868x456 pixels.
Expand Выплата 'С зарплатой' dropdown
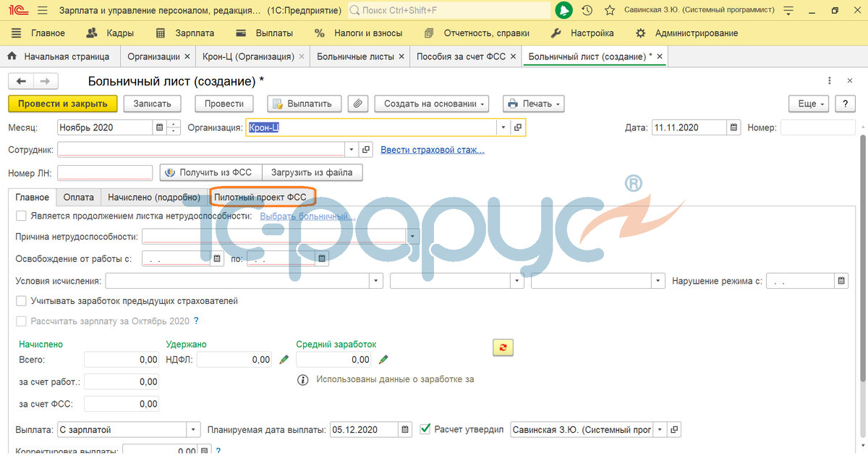pos(193,430)
